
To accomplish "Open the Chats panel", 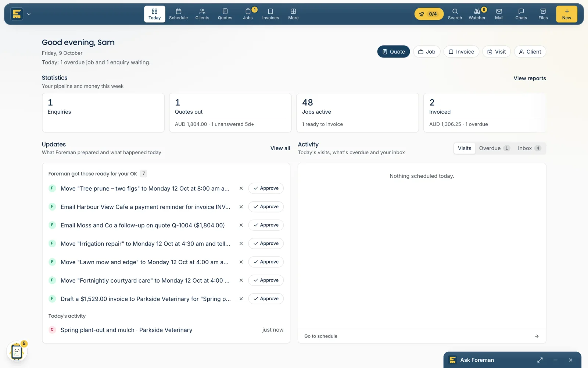I will pos(521,14).
